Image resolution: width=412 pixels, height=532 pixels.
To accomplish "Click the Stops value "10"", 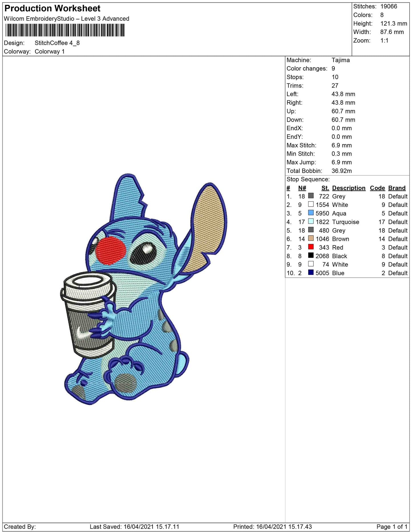I will coord(335,77).
